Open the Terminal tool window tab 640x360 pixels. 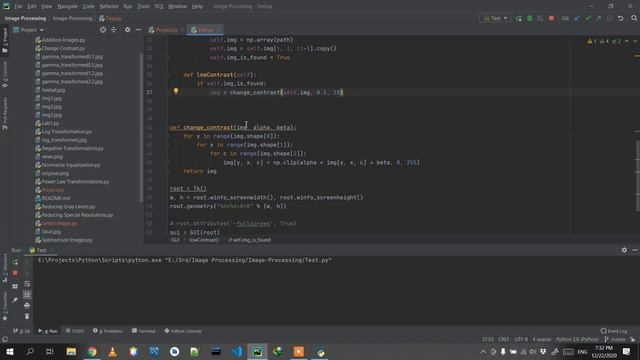pos(144,331)
